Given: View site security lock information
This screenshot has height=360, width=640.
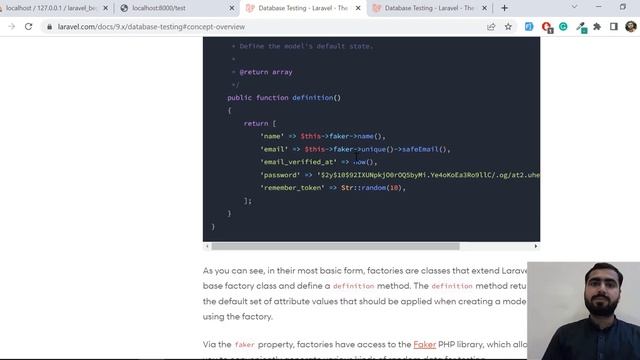Looking at the screenshot, I should 49,27.
